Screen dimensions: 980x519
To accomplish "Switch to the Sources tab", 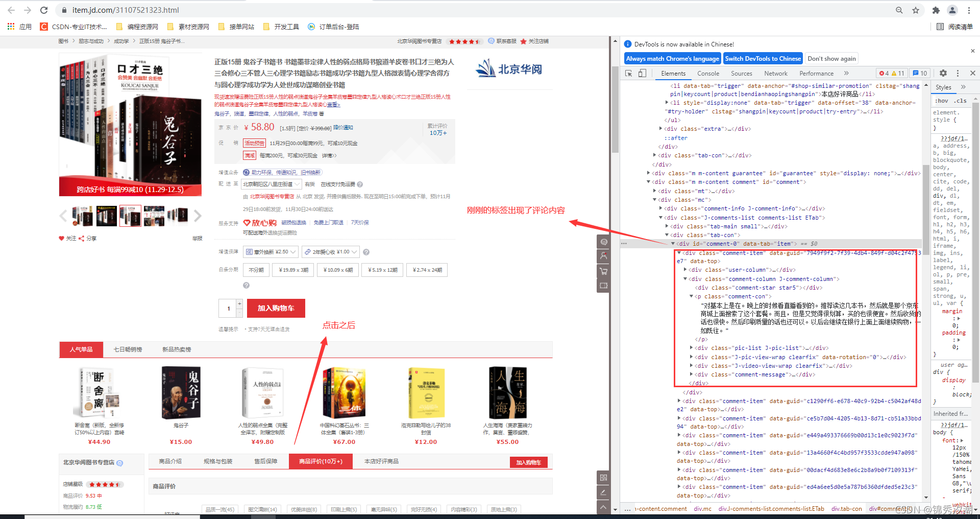I will coord(741,74).
